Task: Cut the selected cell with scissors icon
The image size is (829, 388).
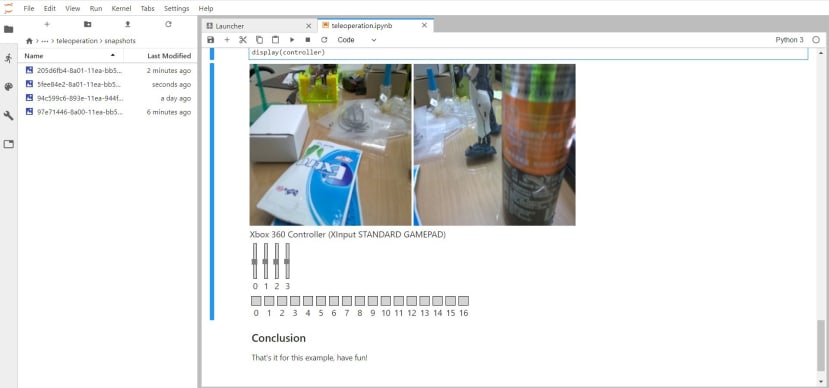Action: pos(243,40)
